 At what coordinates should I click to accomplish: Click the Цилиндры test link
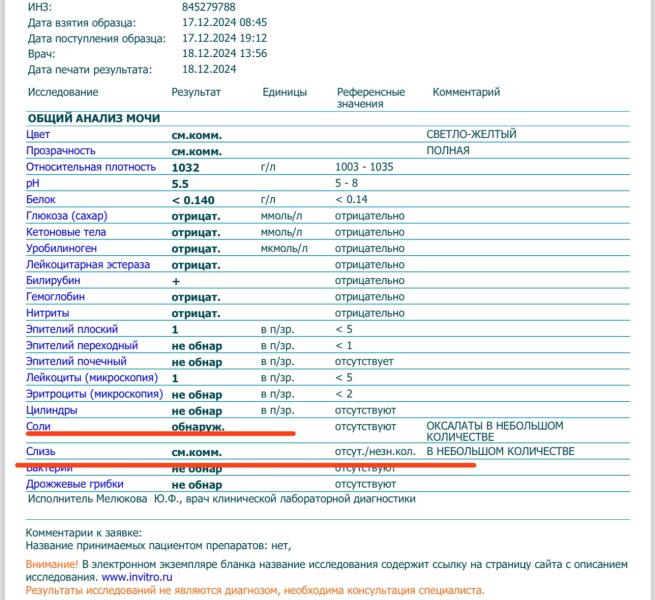coord(52,410)
